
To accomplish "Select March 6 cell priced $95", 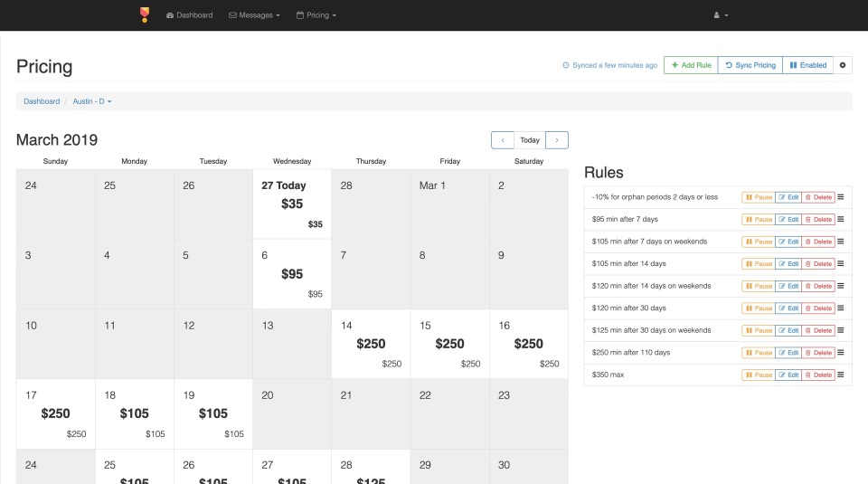I will click(x=292, y=274).
